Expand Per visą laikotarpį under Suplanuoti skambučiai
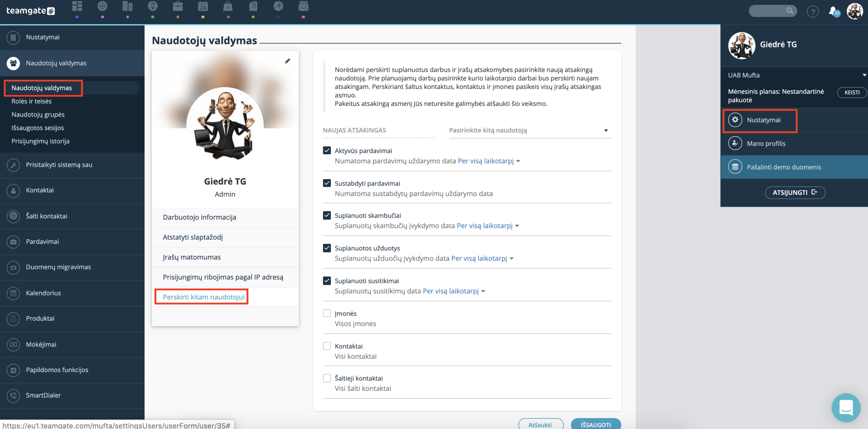This screenshot has height=429, width=868. click(488, 226)
